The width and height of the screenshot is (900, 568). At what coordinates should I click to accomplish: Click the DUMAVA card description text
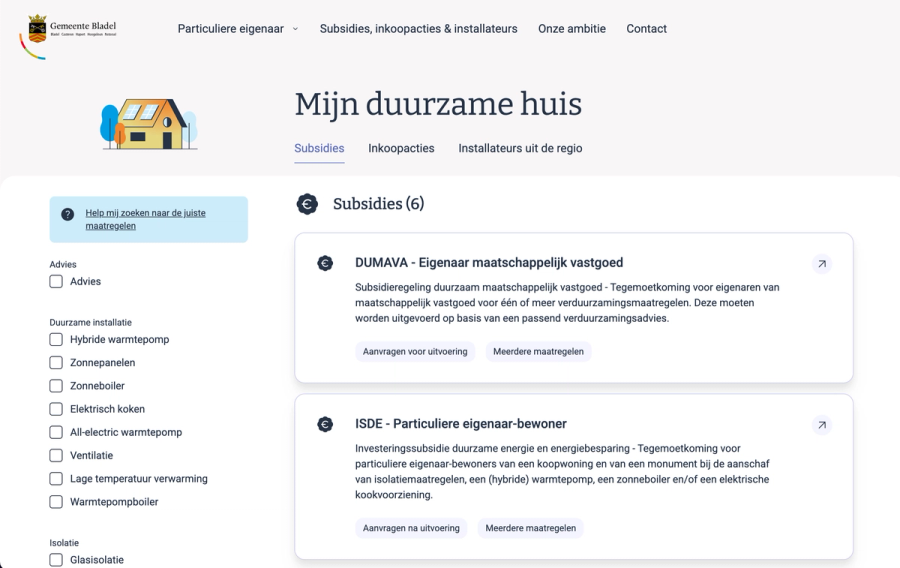pos(567,303)
